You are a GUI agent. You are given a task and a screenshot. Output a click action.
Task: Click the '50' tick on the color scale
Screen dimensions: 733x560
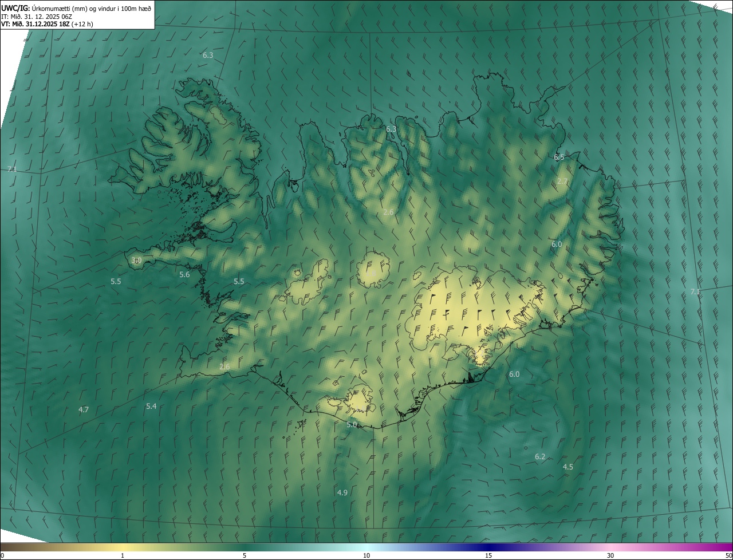(x=728, y=555)
